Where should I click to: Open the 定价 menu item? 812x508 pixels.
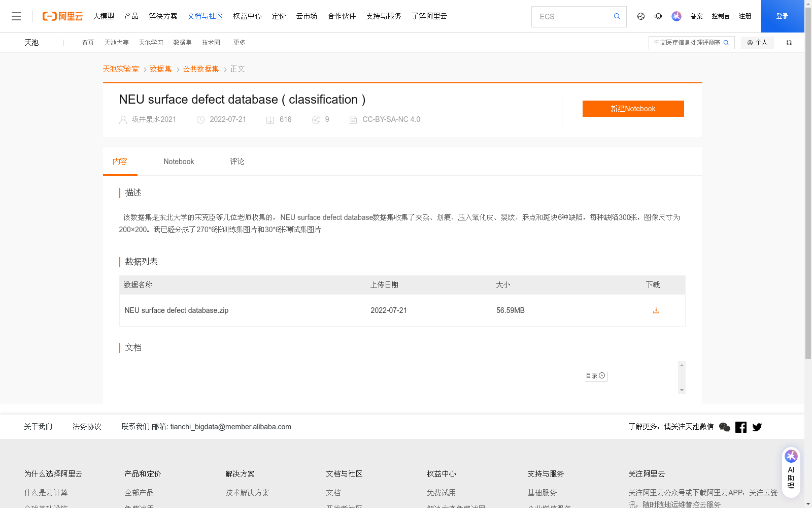(x=279, y=16)
